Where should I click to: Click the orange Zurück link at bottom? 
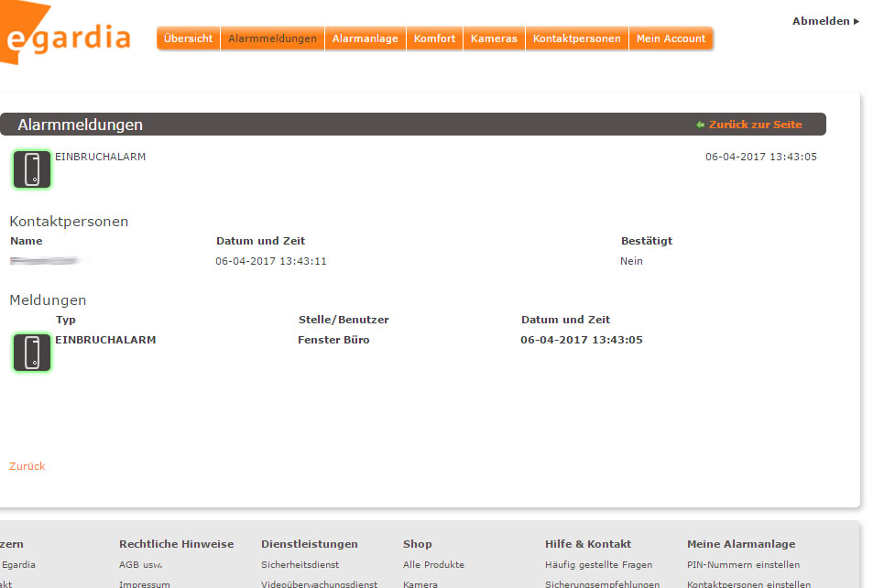click(x=27, y=466)
